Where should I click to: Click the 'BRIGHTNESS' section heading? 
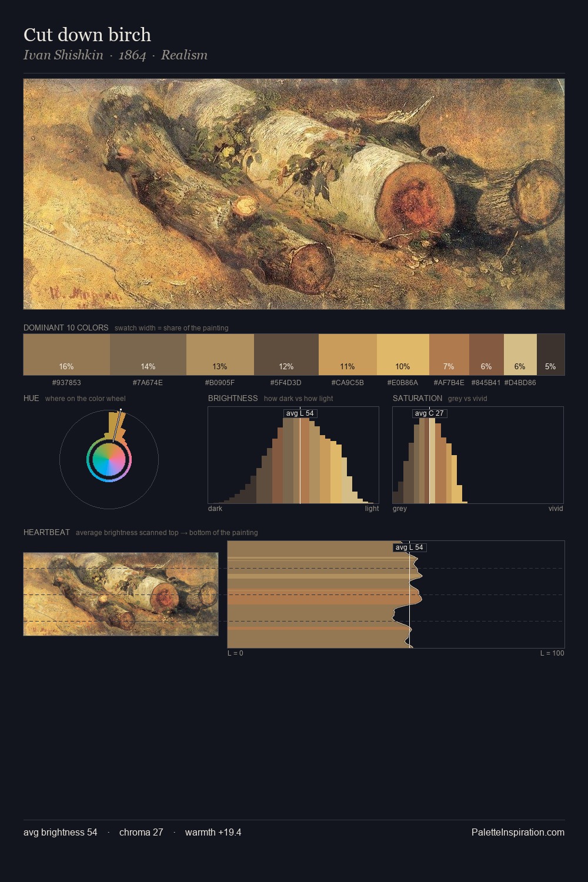(x=233, y=398)
